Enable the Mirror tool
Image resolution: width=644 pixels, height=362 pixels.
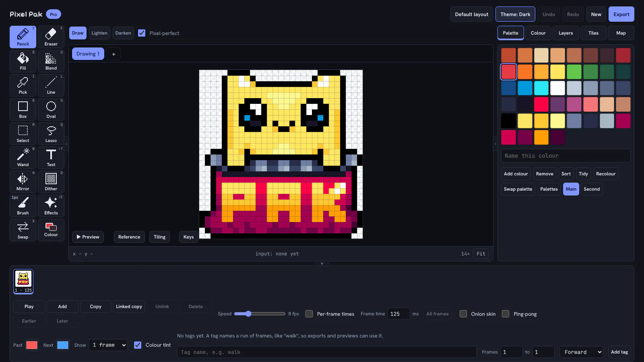(x=23, y=182)
